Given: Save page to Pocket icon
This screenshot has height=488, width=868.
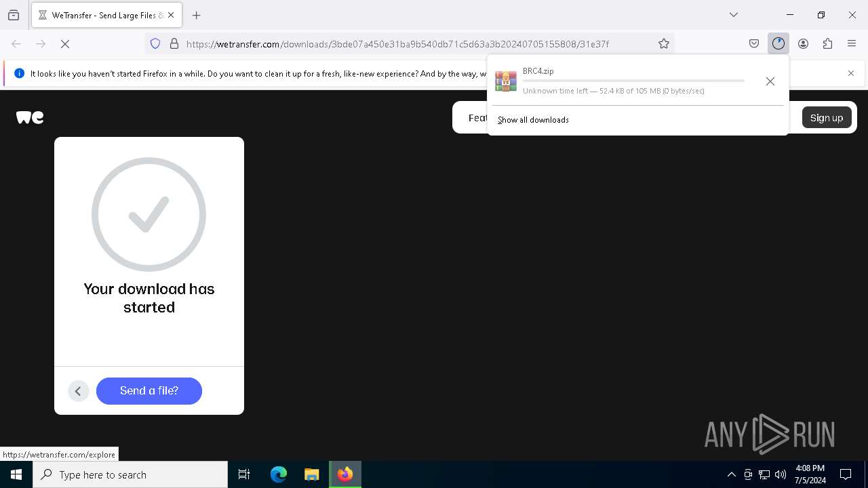Looking at the screenshot, I should coord(754,43).
